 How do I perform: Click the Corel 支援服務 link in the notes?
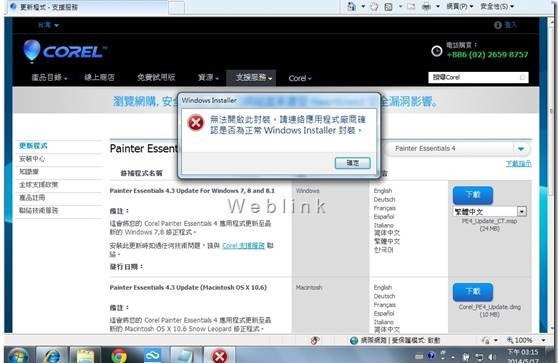[x=243, y=246]
